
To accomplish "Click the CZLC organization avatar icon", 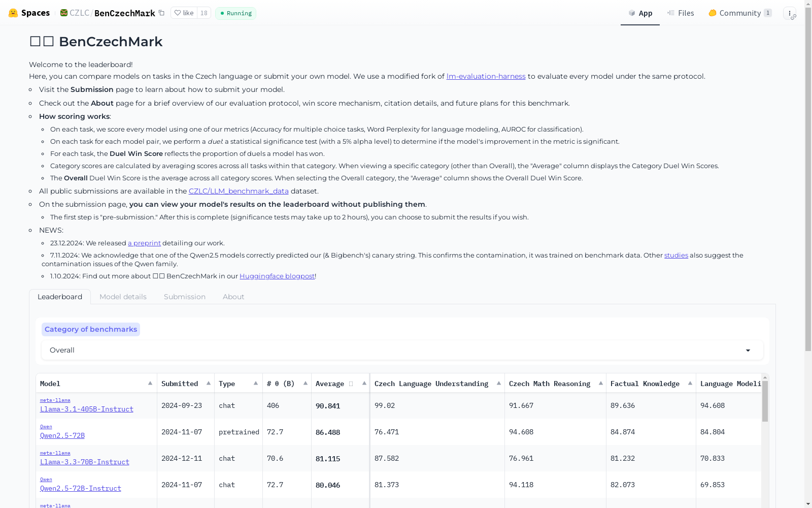I will click(64, 13).
